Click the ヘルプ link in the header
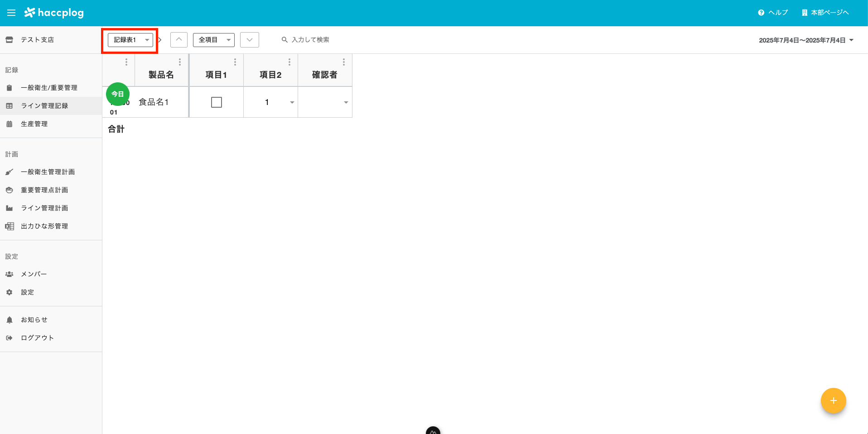Image resolution: width=868 pixels, height=434 pixels. coord(772,12)
